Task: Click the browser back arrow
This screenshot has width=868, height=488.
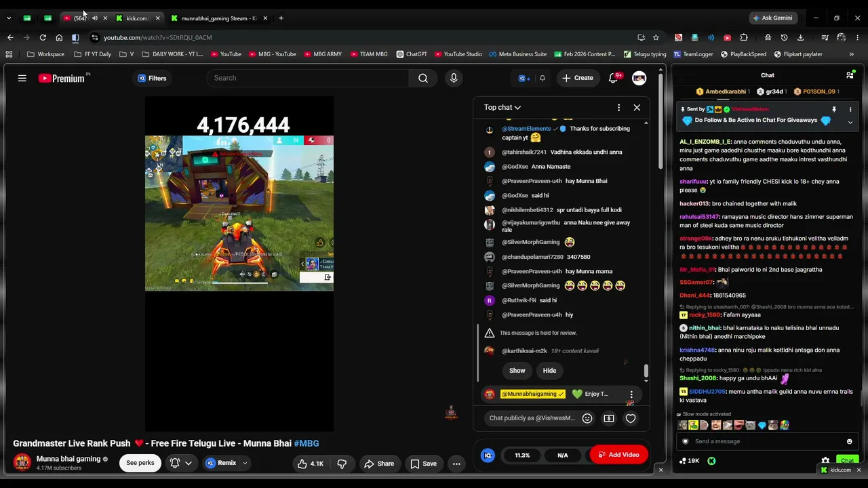Action: pos(10,37)
